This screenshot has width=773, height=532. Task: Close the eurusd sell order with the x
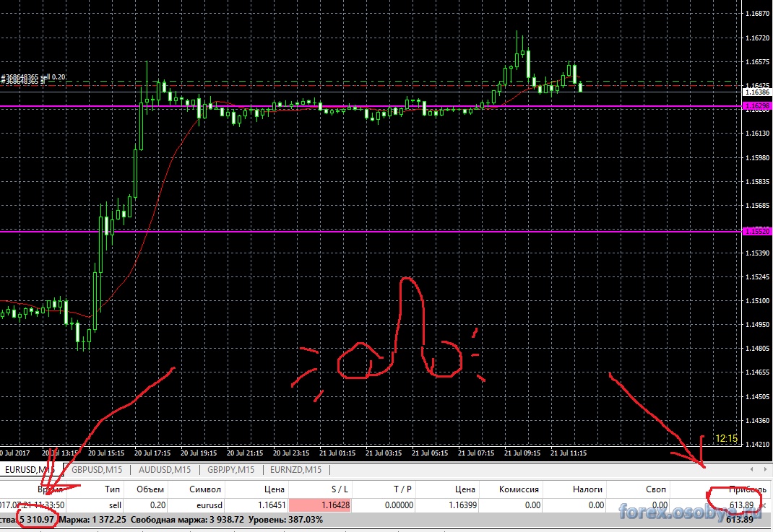click(x=764, y=505)
